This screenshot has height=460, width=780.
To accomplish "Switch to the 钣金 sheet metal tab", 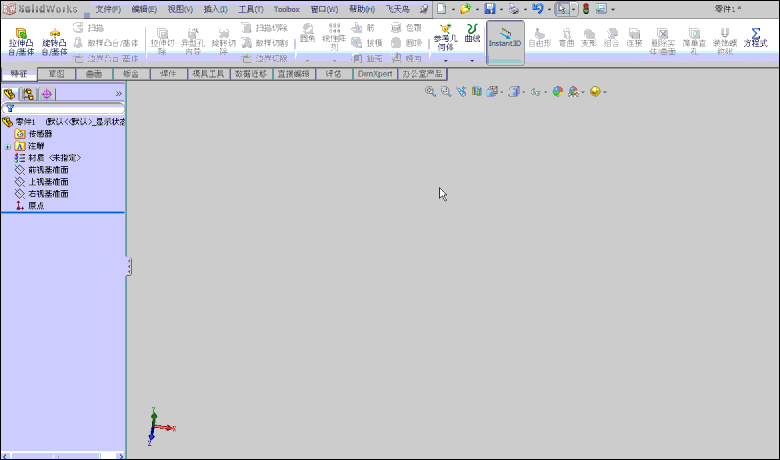I will (x=131, y=74).
